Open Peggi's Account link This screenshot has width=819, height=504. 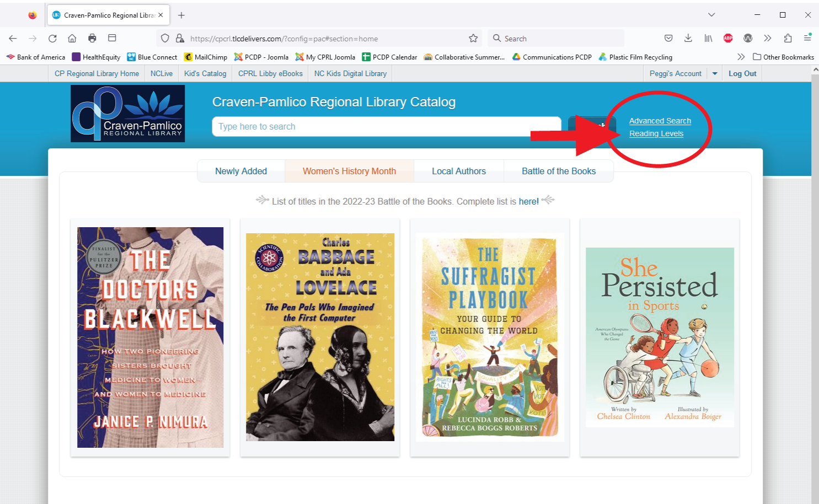[676, 73]
